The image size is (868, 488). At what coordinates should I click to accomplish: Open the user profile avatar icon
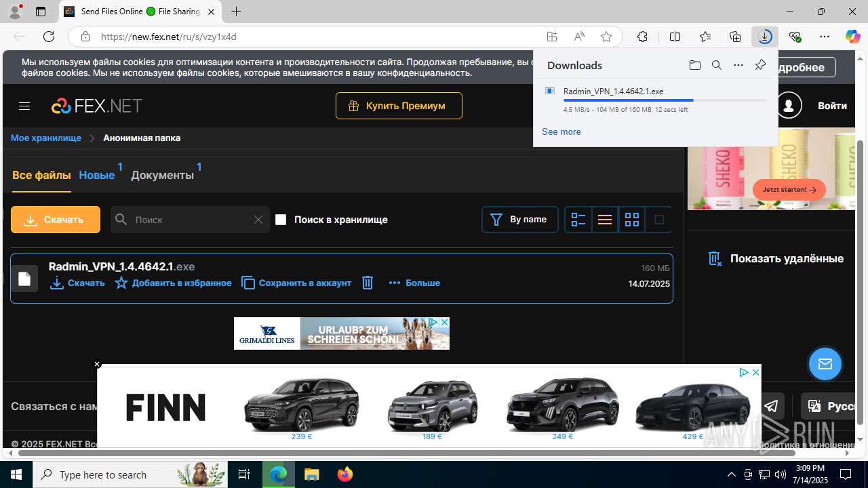[x=789, y=105]
